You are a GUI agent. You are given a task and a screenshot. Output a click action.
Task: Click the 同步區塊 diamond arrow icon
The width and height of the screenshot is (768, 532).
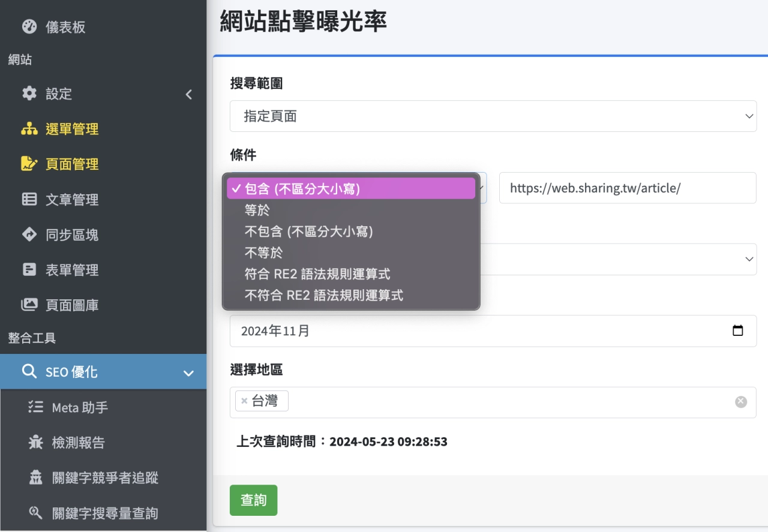(x=29, y=235)
